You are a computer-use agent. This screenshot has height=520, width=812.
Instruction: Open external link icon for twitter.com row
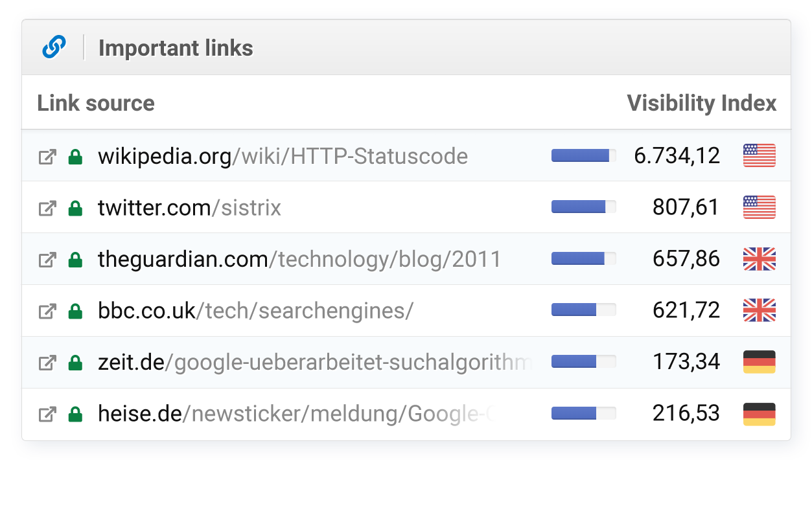point(47,209)
